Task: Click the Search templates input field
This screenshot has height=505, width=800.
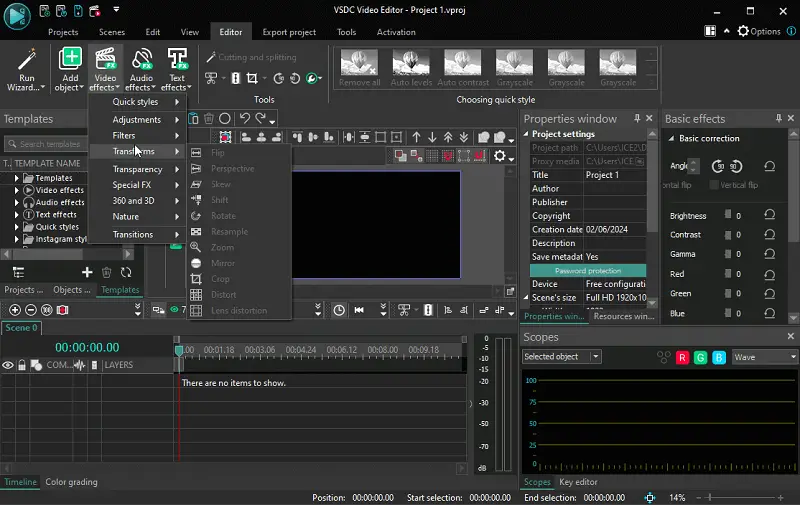Action: tap(46, 144)
